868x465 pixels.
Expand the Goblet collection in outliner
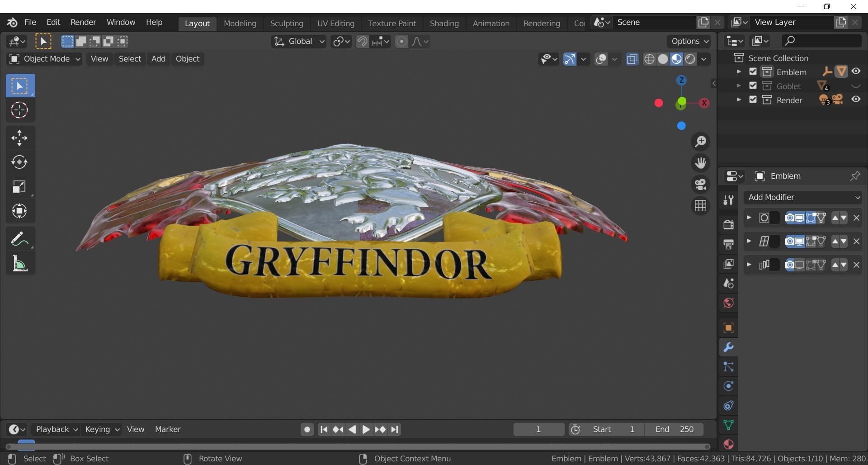click(x=739, y=85)
